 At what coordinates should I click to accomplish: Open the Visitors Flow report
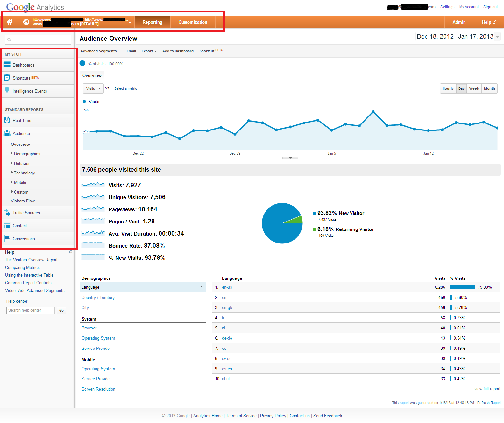point(23,201)
